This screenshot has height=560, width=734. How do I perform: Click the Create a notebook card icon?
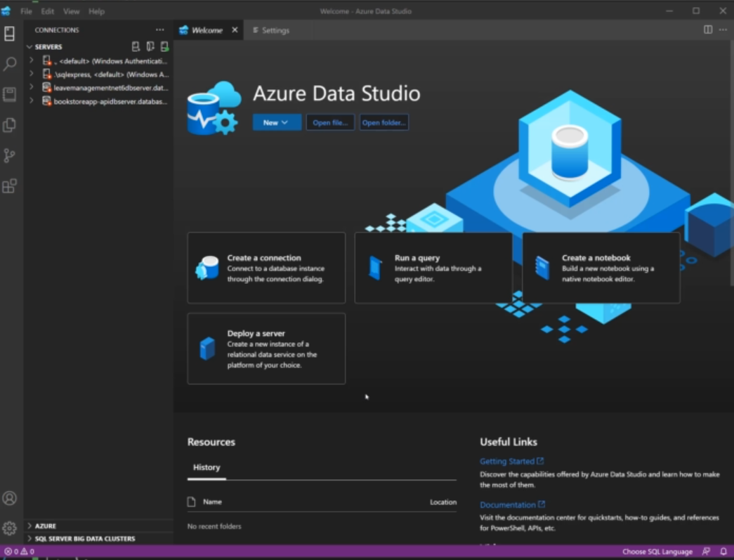pos(542,268)
